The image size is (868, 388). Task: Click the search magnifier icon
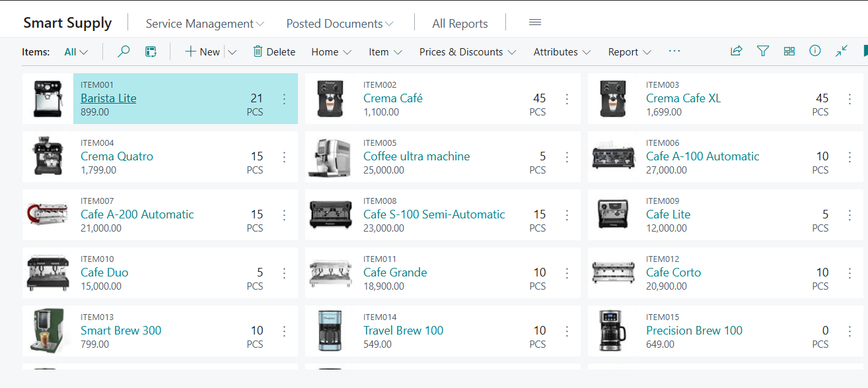[x=124, y=51]
